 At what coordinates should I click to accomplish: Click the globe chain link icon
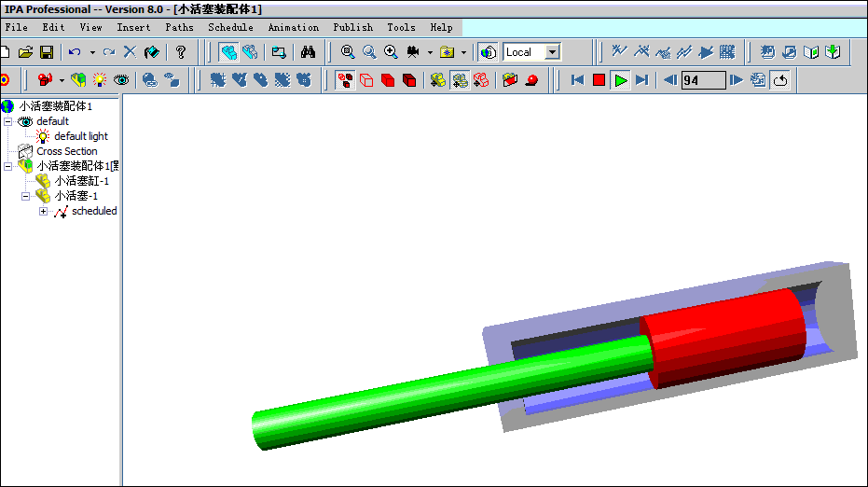pos(150,80)
